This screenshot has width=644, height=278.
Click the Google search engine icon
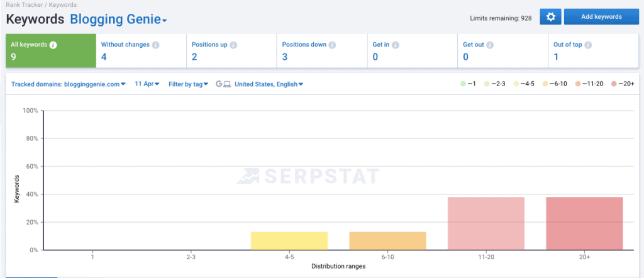pos(219,84)
